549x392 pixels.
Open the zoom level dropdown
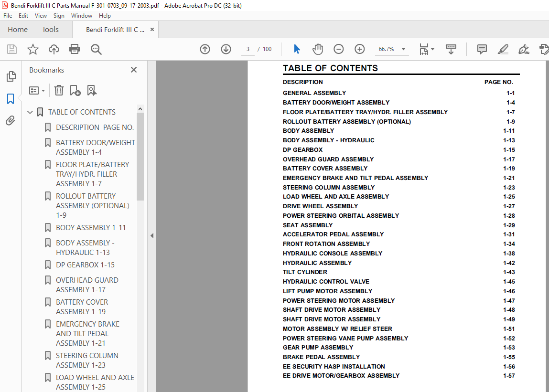pos(403,49)
